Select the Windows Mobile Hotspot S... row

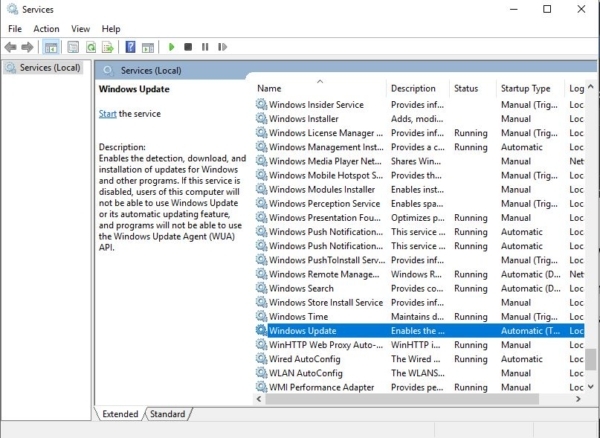pyautogui.click(x=419, y=175)
